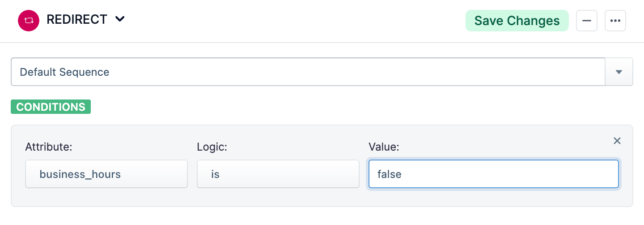Open the business_hours attribute selector

106,174
